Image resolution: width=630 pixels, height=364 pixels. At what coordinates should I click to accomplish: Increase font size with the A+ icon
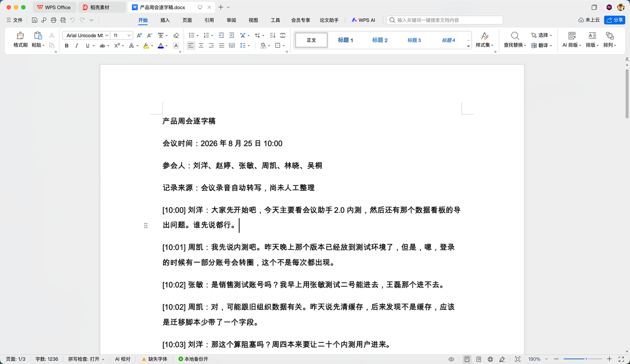[139, 35]
